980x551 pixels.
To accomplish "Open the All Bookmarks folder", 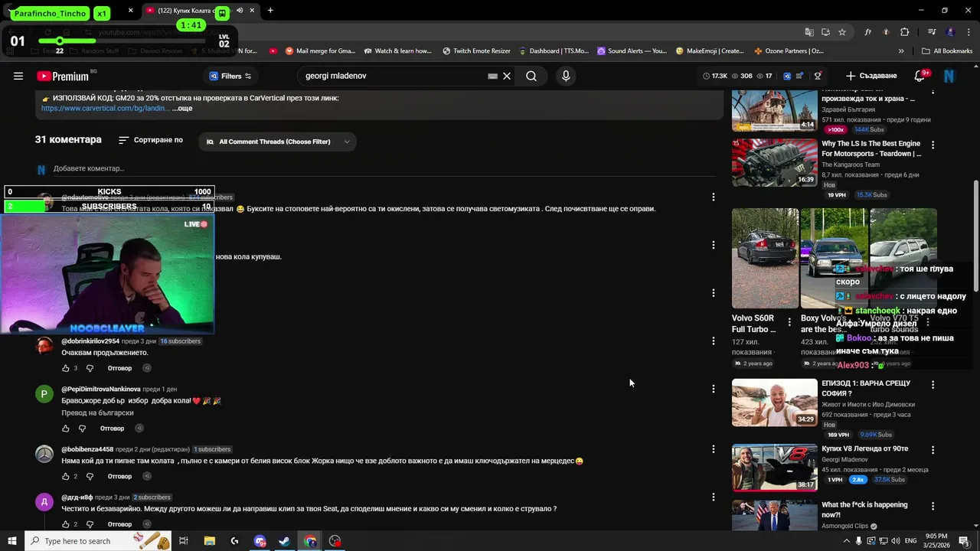I will click(947, 51).
